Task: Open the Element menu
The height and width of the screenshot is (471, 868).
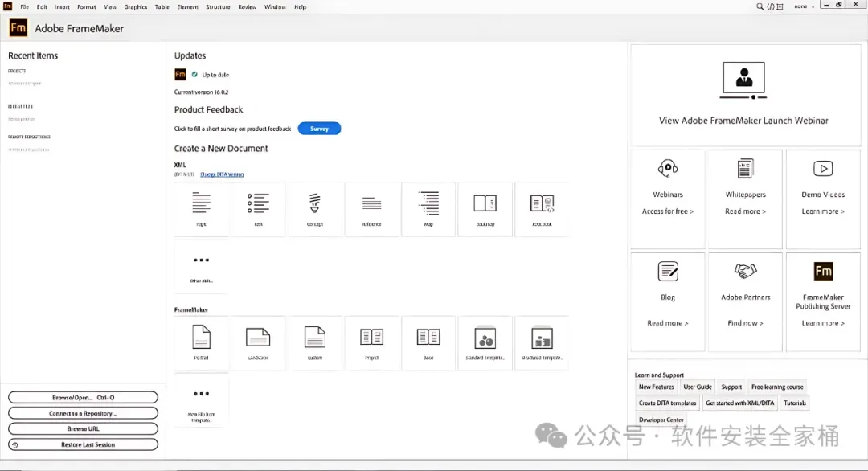Action: (187, 7)
